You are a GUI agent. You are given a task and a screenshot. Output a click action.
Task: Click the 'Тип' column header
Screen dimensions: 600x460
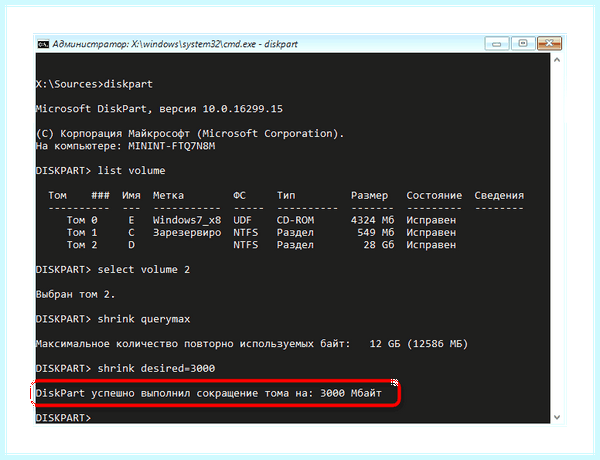[x=286, y=196]
